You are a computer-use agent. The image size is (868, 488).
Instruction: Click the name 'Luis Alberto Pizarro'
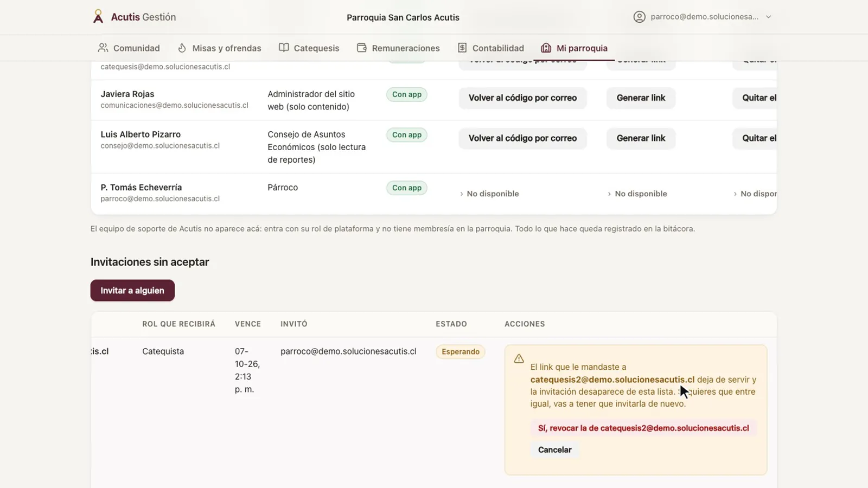[141, 134]
